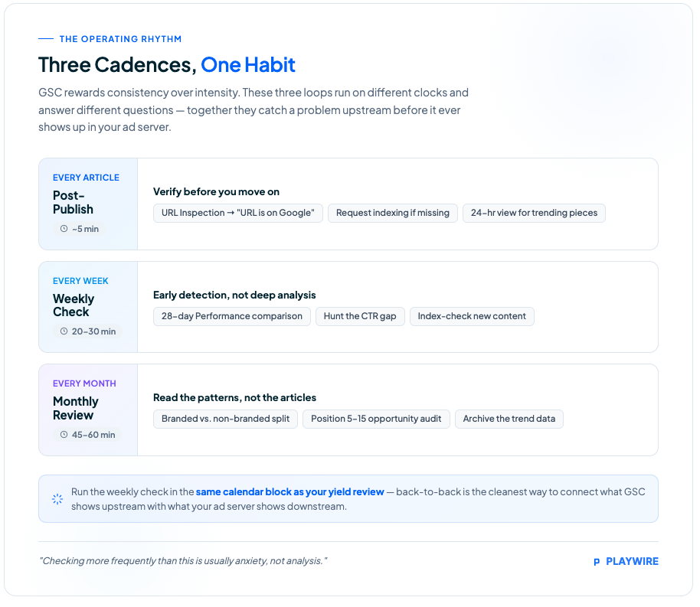700x607 pixels.
Task: Click the 'Monthly Review' card title
Action: point(76,409)
